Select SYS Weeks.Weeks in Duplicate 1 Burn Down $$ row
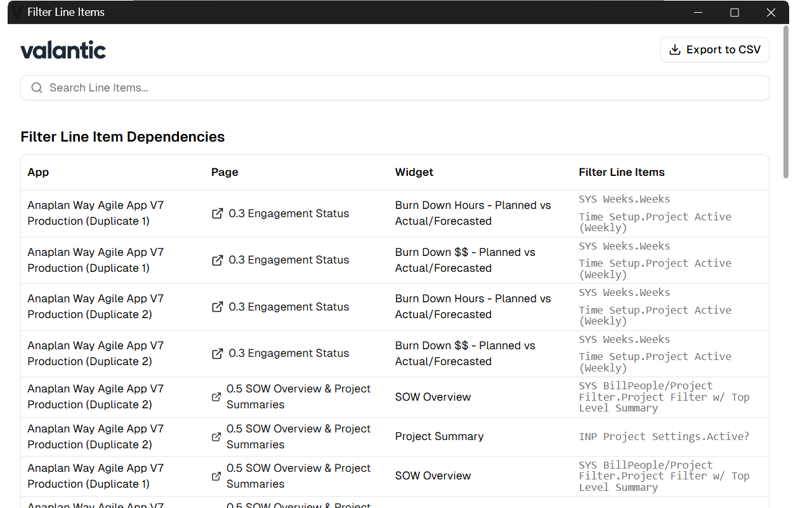This screenshot has width=812, height=508. (x=624, y=246)
